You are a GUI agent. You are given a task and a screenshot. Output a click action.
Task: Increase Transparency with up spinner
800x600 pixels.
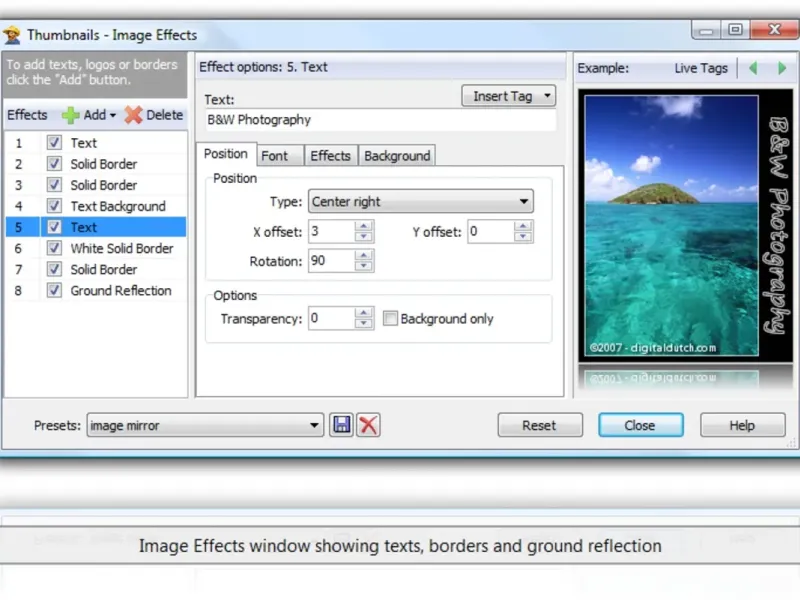364,313
